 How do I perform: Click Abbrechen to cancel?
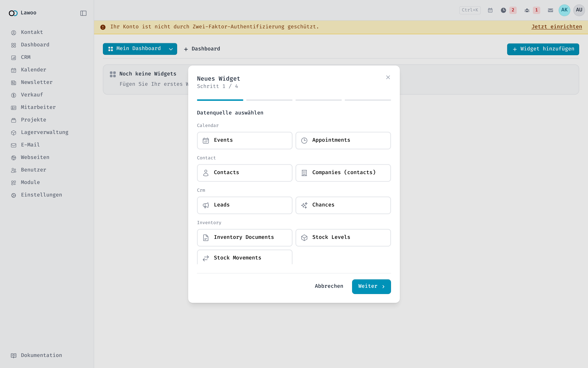(x=329, y=286)
